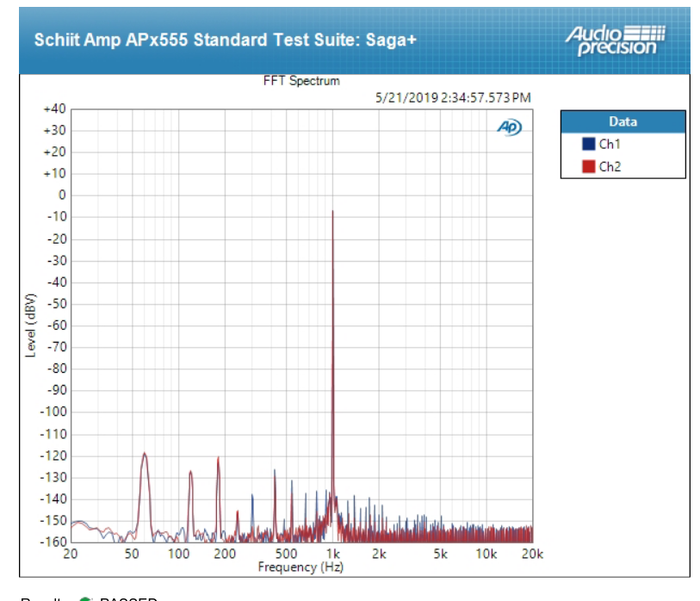Viewport: 700px width, 601px height.
Task: Click the 1k frequency axis tick label
Action: (x=333, y=555)
